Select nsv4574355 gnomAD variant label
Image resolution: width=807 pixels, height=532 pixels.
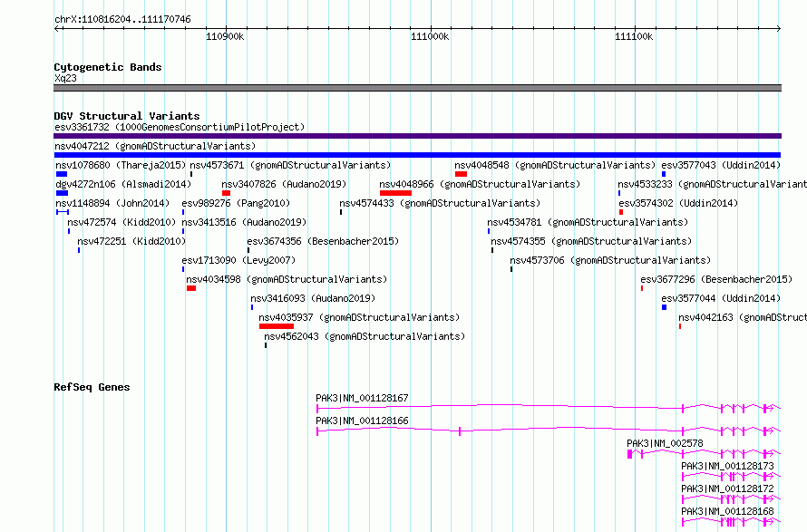(x=591, y=241)
